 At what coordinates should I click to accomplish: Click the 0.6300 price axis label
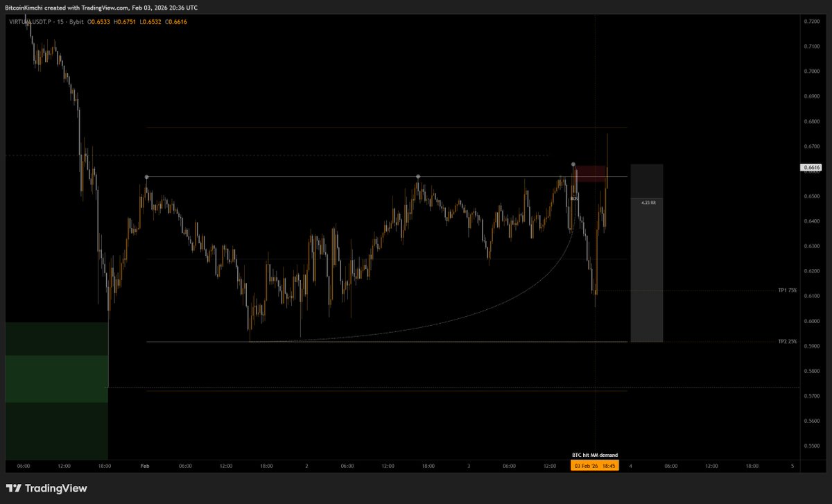point(812,246)
